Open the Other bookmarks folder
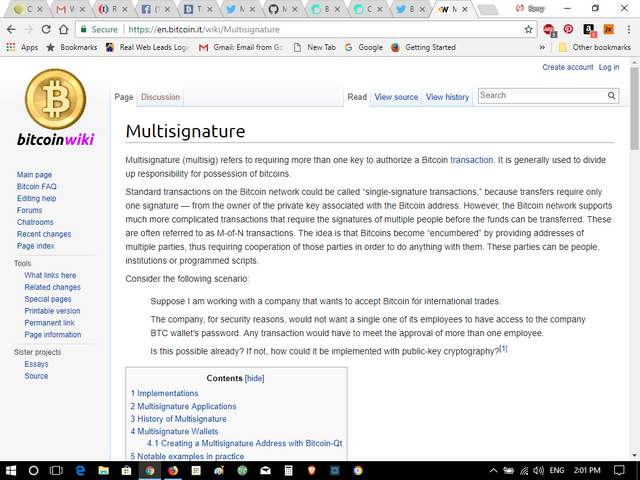640x480 pixels. point(595,47)
